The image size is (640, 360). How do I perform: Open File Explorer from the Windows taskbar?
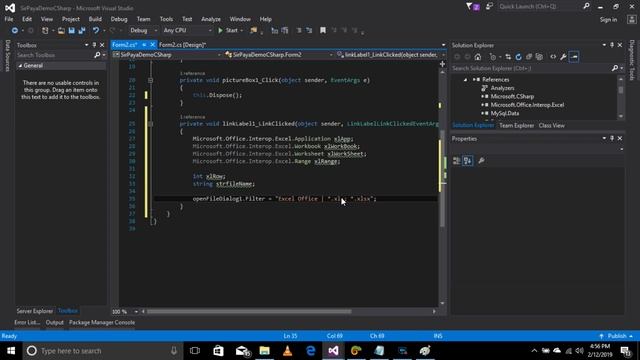click(264, 351)
